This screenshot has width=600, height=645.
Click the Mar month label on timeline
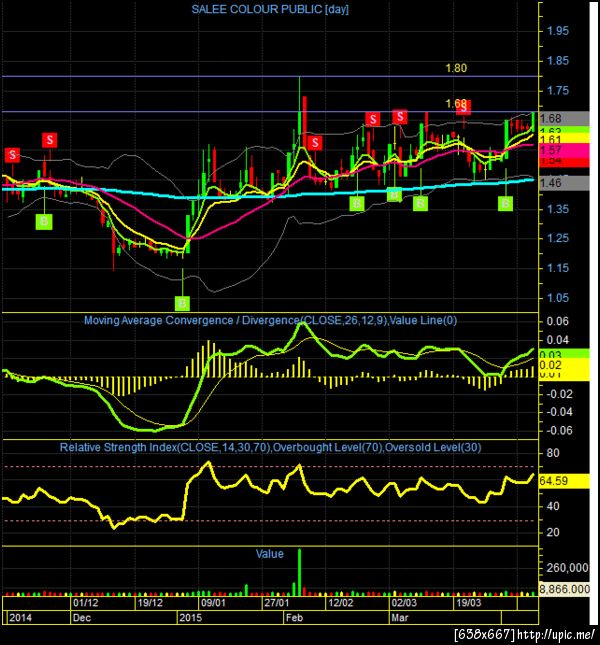[x=400, y=617]
